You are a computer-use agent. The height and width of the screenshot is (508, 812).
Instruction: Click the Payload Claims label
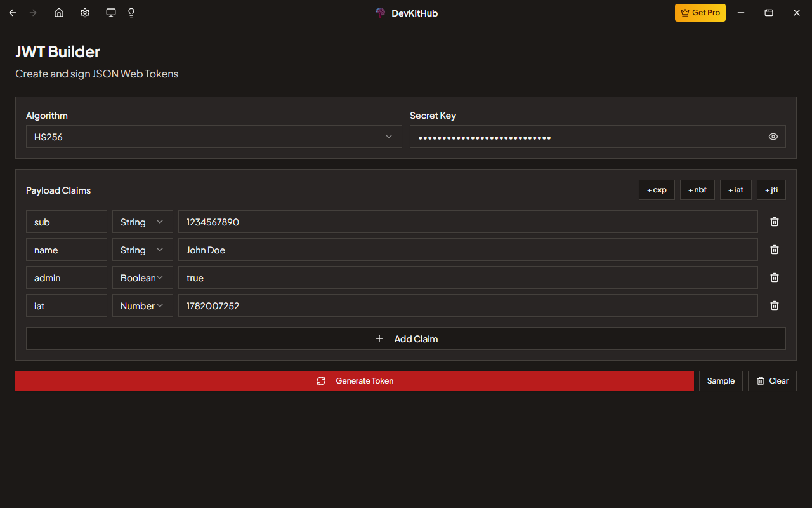point(58,190)
